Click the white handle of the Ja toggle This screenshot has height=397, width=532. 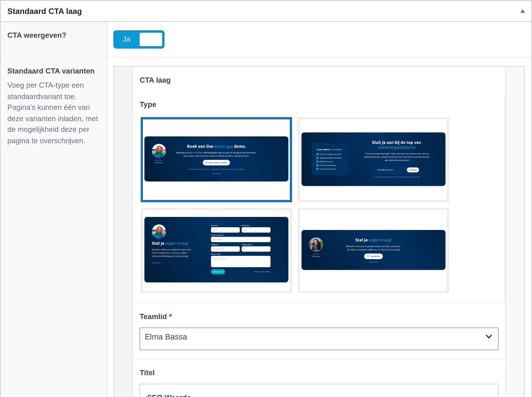coord(151,39)
